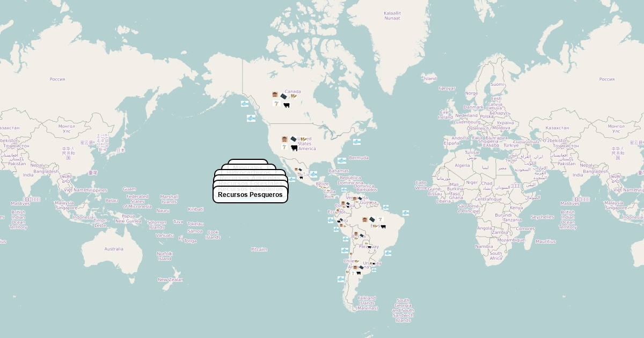644x338 pixels.
Task: Click the Federated States of Micronesia label
Action: [x=137, y=201]
